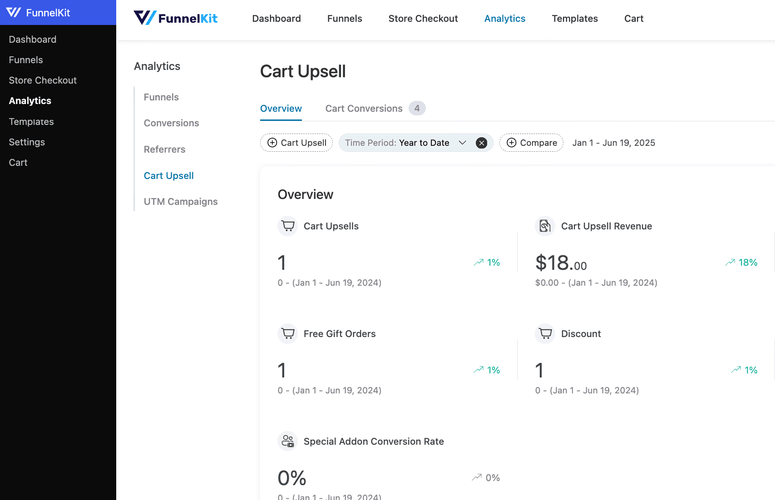Image resolution: width=775 pixels, height=500 pixels.
Task: Click the Discount cart icon
Action: pyautogui.click(x=545, y=333)
